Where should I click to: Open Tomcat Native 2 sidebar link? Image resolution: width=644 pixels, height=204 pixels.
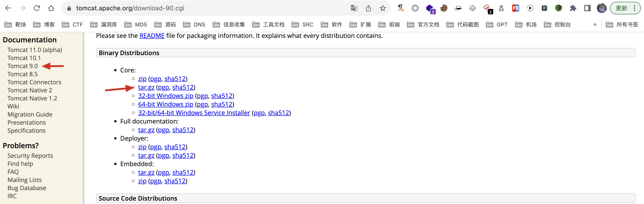30,90
